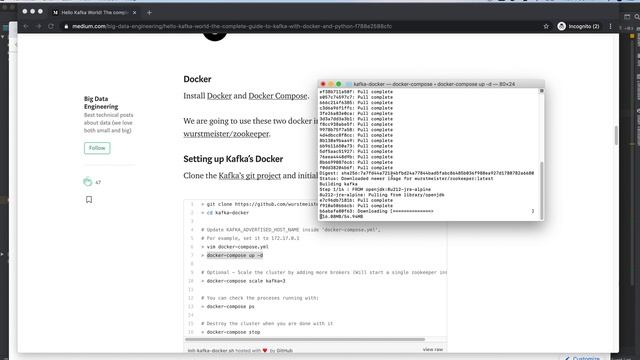Open the Docker link
This screenshot has width=640, height=360.
219,96
